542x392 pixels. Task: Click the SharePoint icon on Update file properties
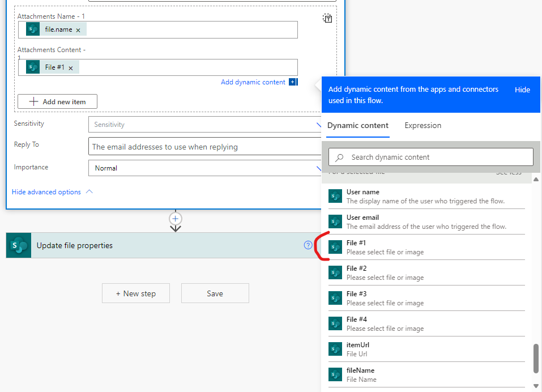(18, 245)
